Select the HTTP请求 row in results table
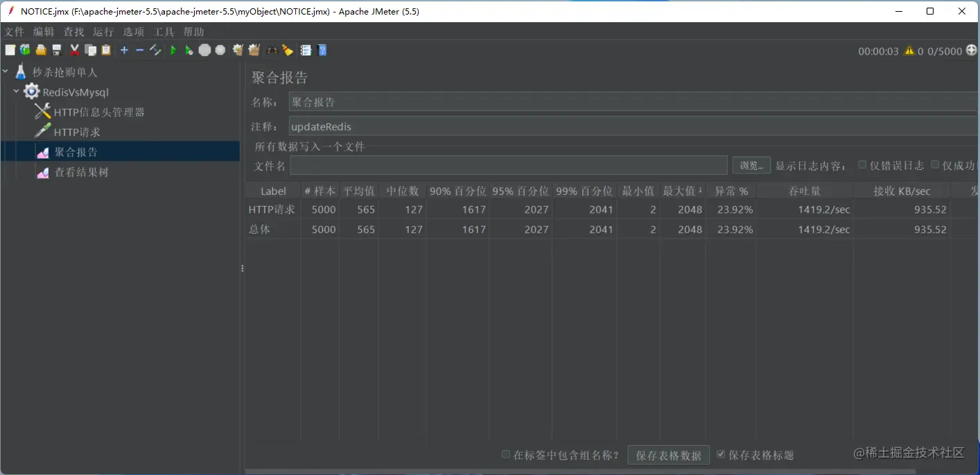Image resolution: width=980 pixels, height=475 pixels. point(611,209)
